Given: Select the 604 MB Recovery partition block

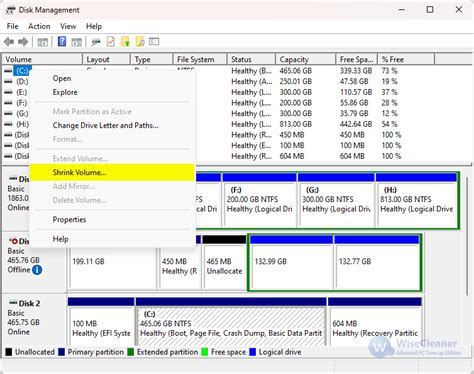Looking at the screenshot, I should coord(375,322).
